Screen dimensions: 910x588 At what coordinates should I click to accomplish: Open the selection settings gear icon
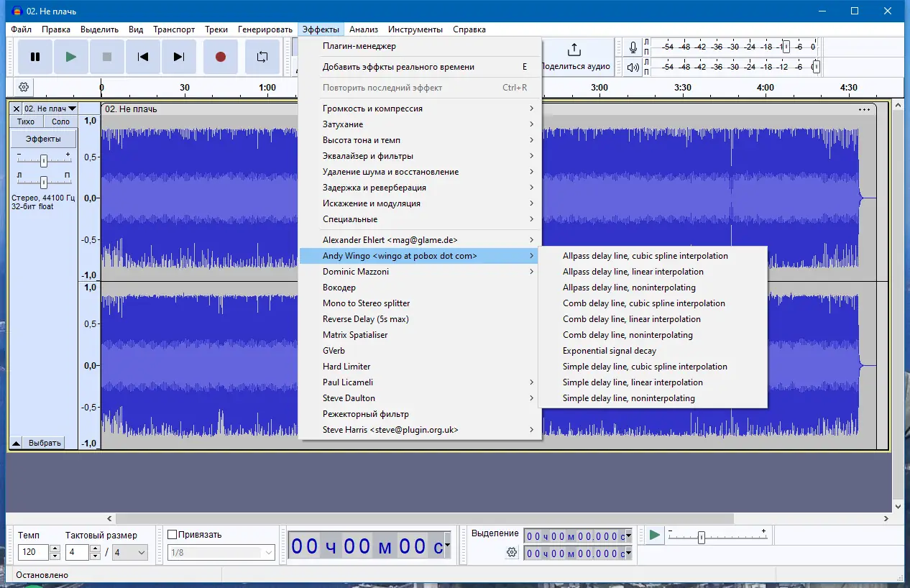tap(511, 552)
